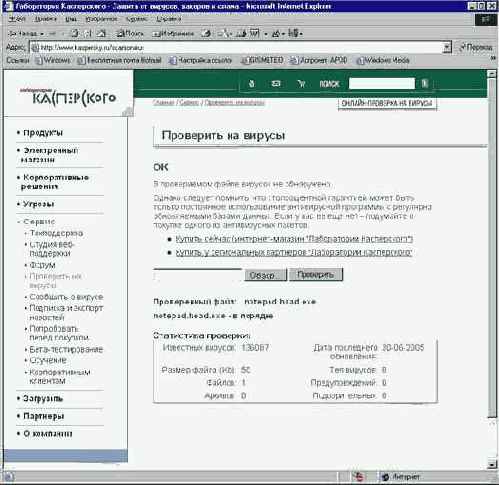Image resolution: width=499 pixels, height=485 pixels.
Task: Open the Back button history dropdown arrow
Action: pyautogui.click(x=42, y=34)
